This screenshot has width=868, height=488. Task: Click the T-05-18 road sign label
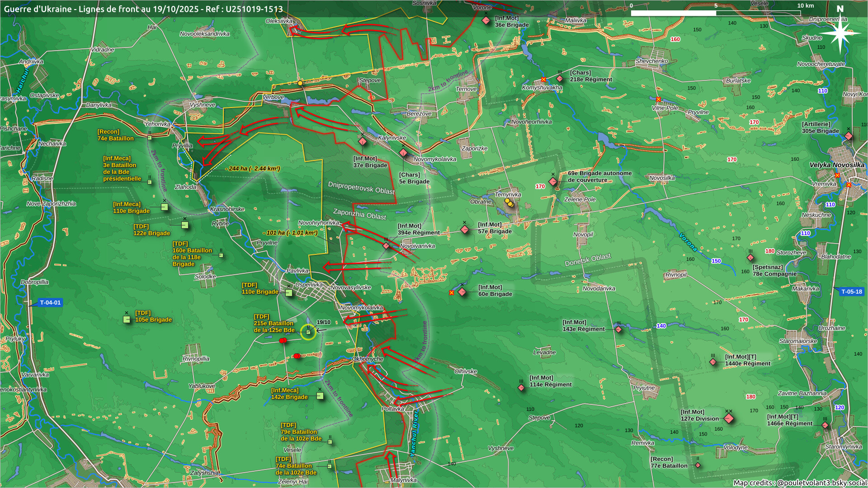[851, 291]
